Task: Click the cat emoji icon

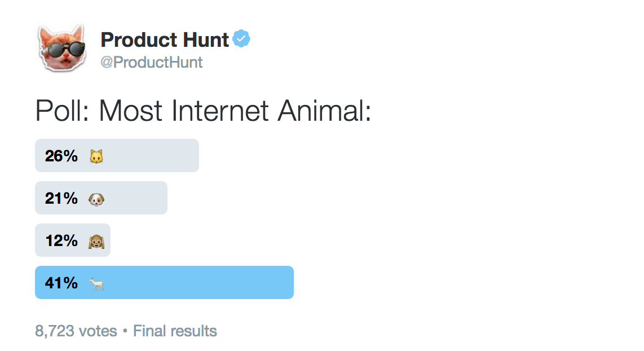Action: [x=96, y=156]
